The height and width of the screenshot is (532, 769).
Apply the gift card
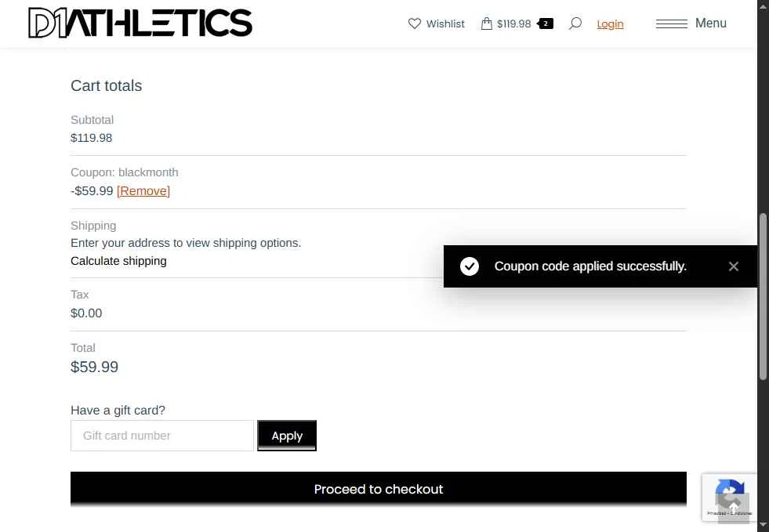[x=287, y=436]
